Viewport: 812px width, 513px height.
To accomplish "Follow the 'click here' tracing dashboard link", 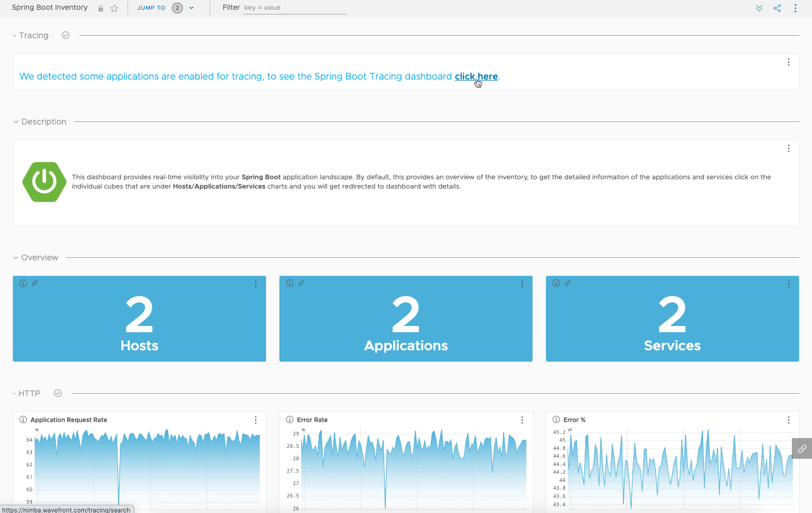I will (476, 76).
